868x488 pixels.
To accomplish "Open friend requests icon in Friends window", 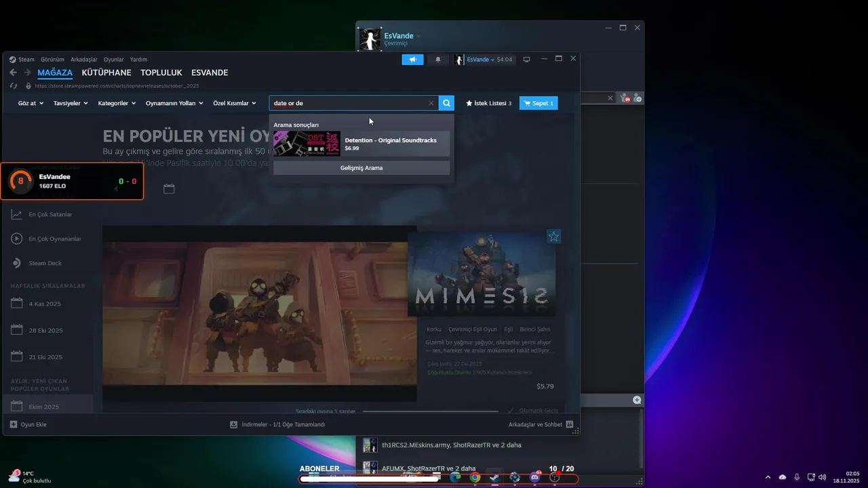I will (626, 98).
